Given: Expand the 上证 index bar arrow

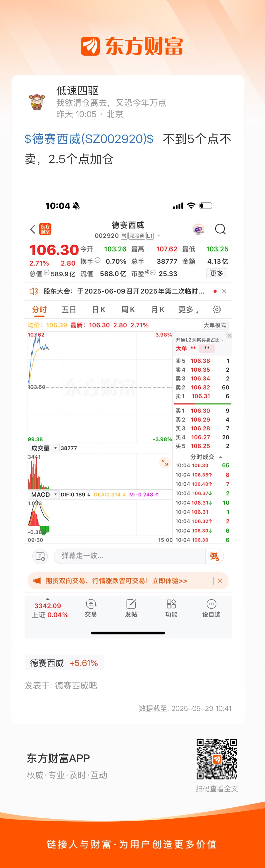Looking at the screenshot, I should (48, 599).
